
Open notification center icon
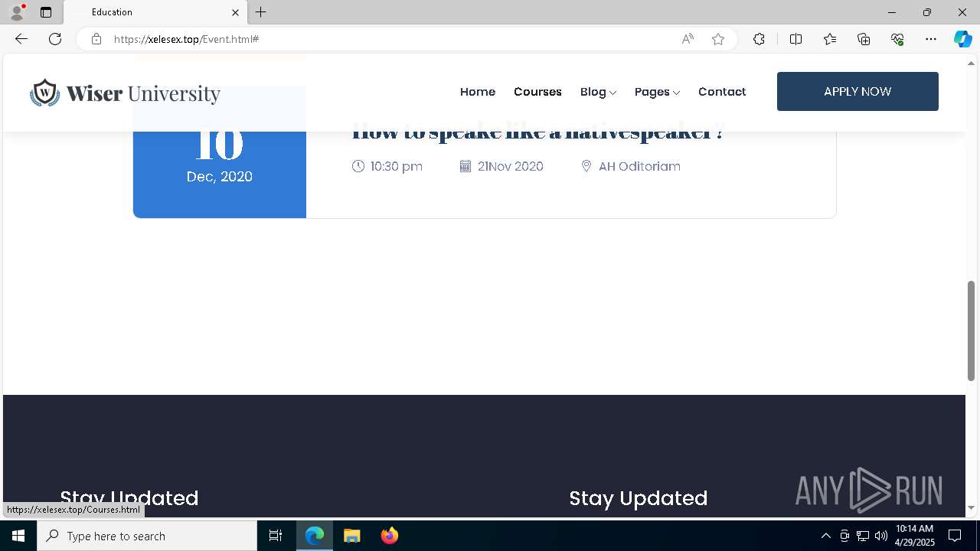(955, 536)
